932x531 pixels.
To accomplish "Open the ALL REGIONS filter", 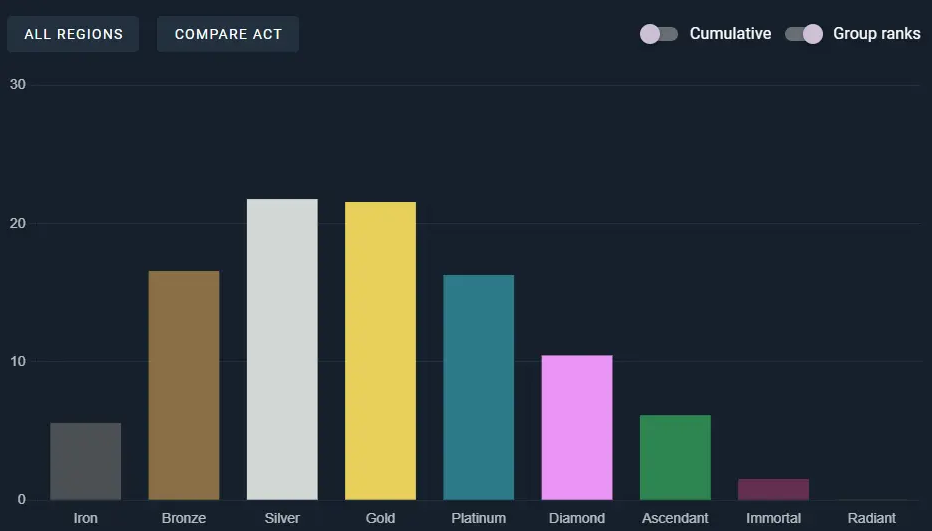I will coord(73,34).
